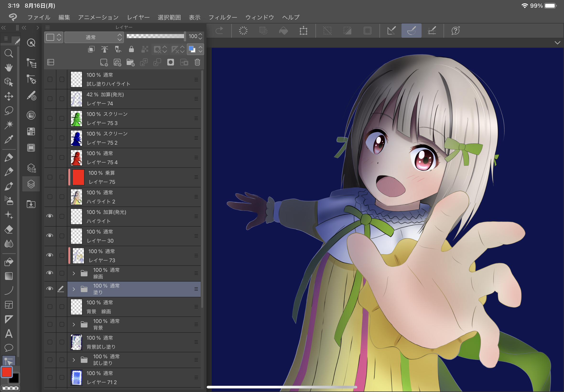This screenshot has height=392, width=564.
Task: Hide layer レイヤー 30
Action: [50, 235]
